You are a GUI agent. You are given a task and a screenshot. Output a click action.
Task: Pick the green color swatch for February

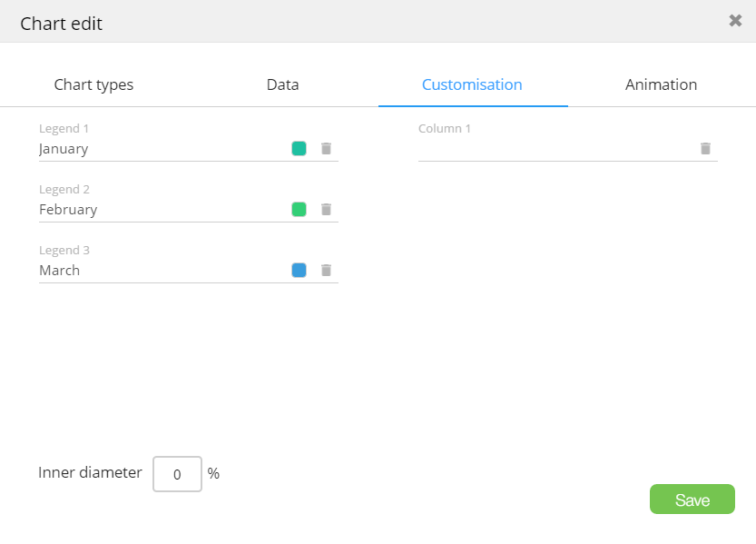[299, 210]
